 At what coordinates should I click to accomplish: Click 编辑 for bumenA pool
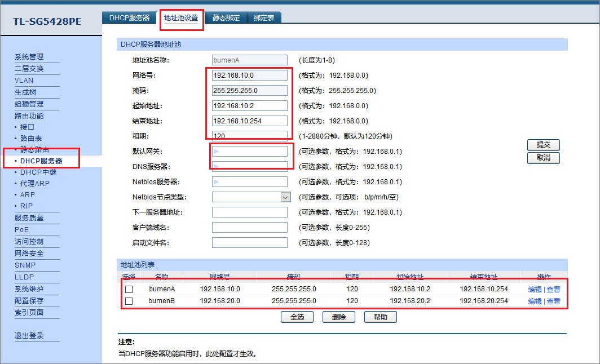click(535, 290)
